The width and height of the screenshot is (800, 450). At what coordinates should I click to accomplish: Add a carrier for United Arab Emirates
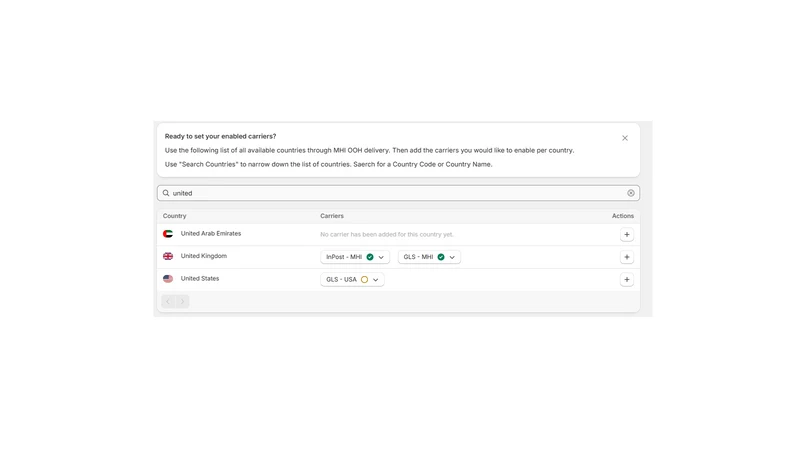[627, 234]
